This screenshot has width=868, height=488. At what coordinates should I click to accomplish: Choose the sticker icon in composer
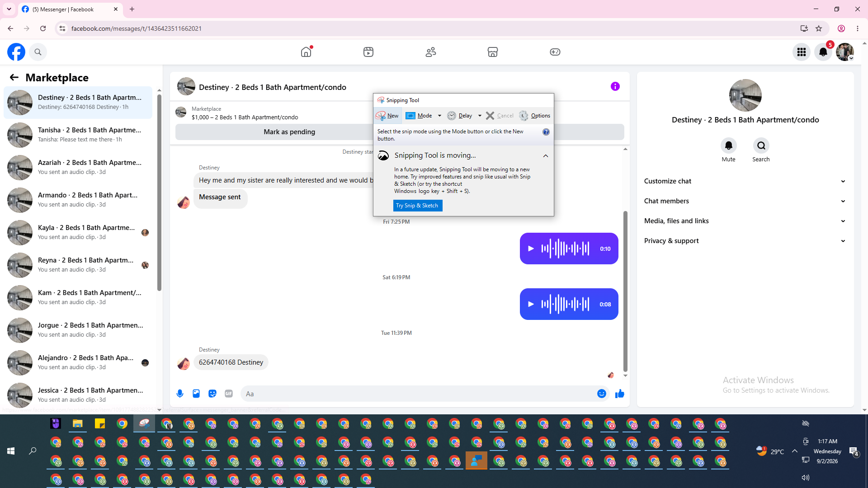point(212,394)
